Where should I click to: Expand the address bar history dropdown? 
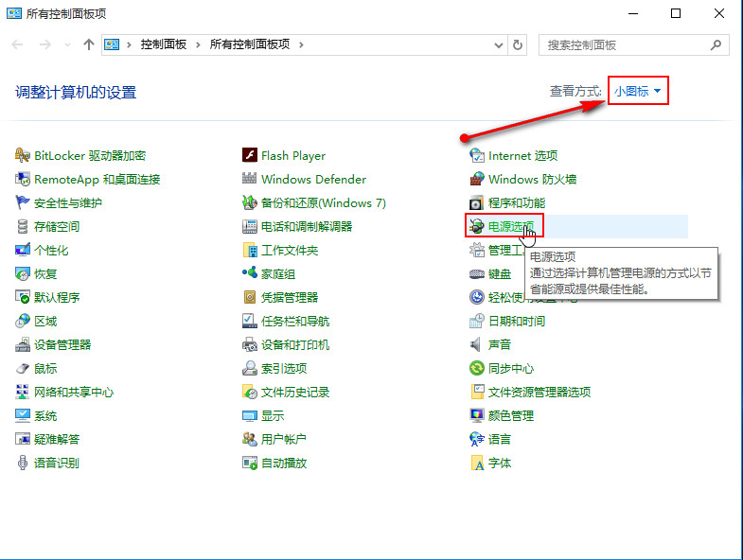[499, 45]
